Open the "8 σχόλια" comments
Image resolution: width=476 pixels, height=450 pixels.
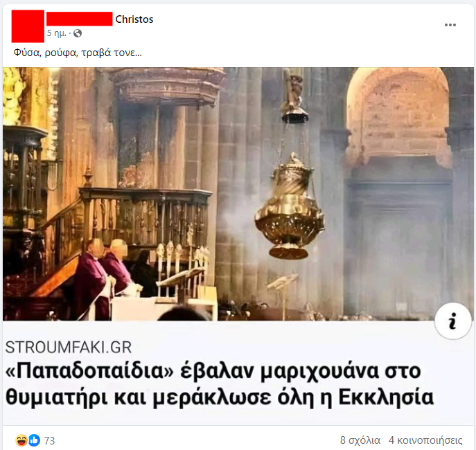click(360, 440)
